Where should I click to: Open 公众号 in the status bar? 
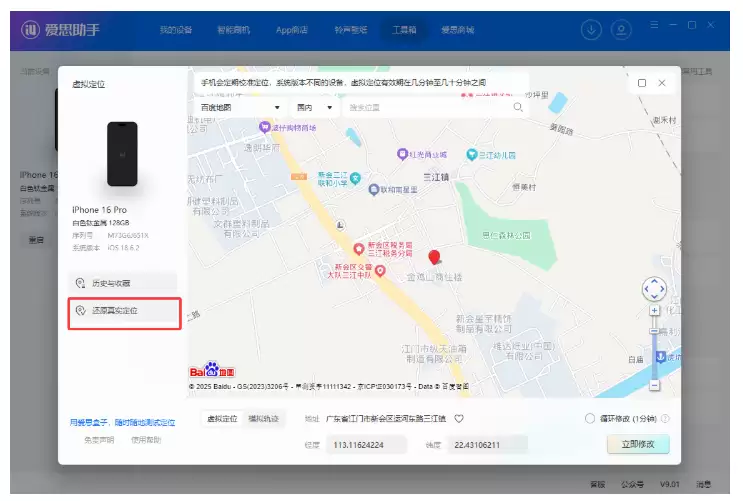tap(633, 484)
